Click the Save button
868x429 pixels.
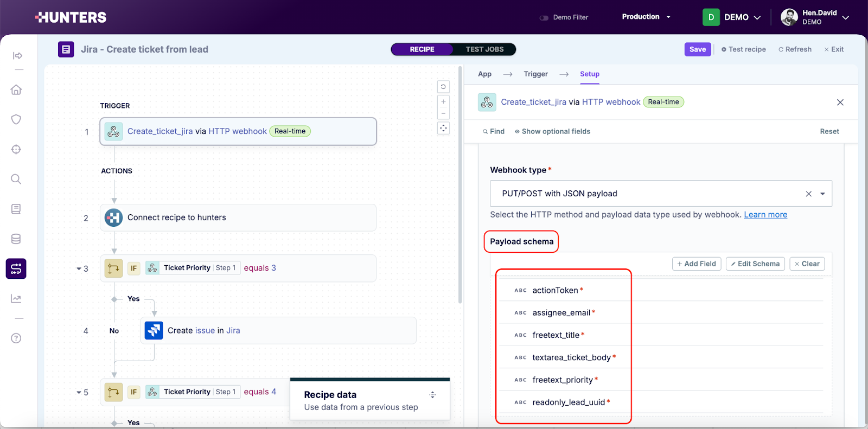[x=698, y=49]
